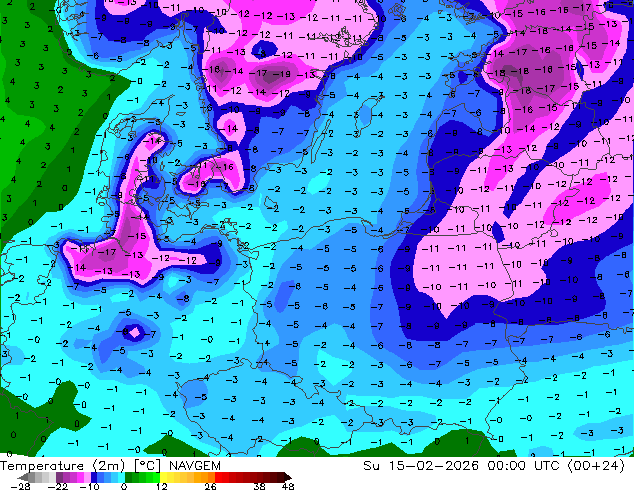Viewport: 634px width, 490px height.
Task: Click the gray left arrow end of color bar
Action: [22, 477]
